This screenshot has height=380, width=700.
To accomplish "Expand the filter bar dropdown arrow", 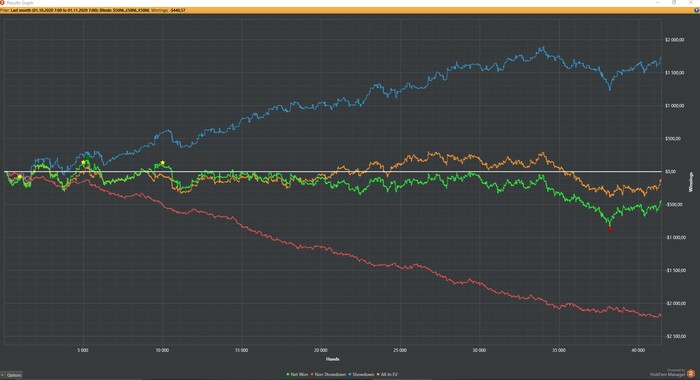I will (696, 10).
